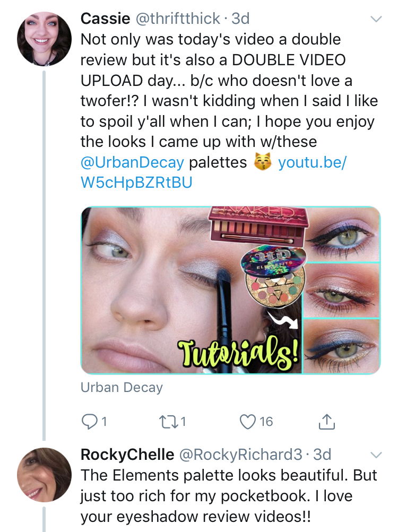Open RockyChelle's reply about the Elements palette
Viewport: 398px width, 532px height.
pyautogui.click(x=228, y=496)
